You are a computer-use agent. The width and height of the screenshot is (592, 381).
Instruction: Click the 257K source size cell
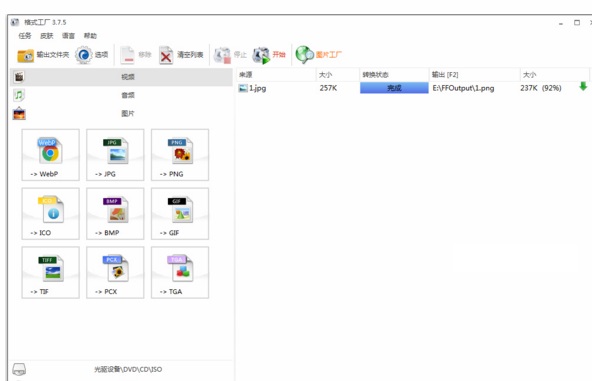click(328, 88)
